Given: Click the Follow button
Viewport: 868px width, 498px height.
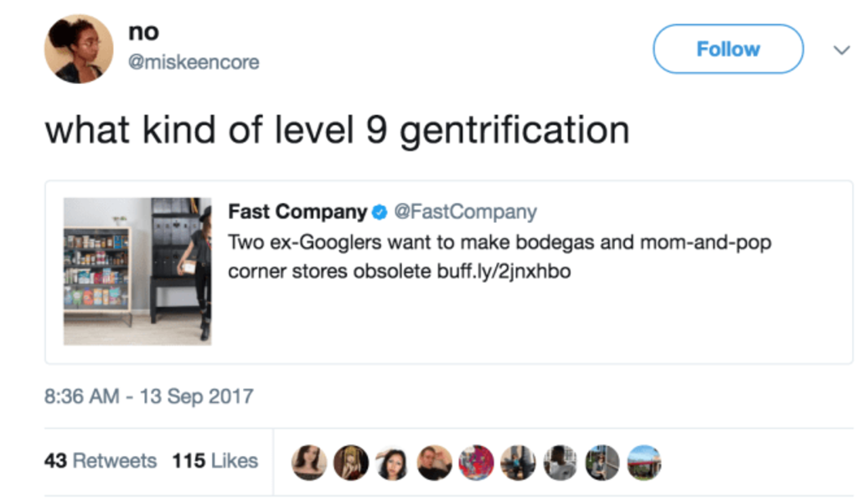Looking at the screenshot, I should pos(727,49).
